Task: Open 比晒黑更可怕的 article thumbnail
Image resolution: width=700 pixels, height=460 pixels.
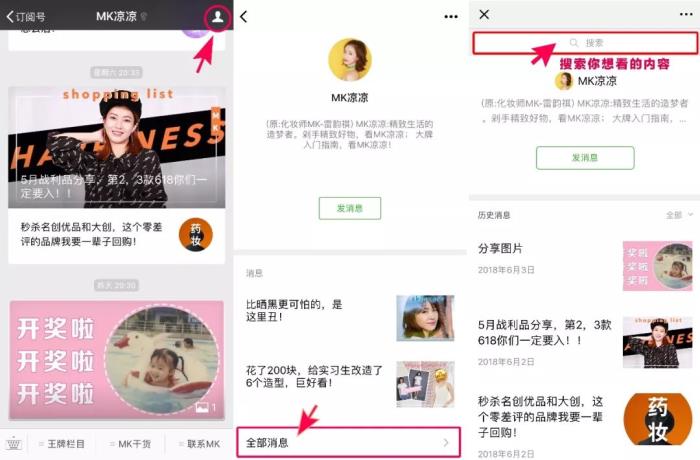Action: tap(425, 318)
